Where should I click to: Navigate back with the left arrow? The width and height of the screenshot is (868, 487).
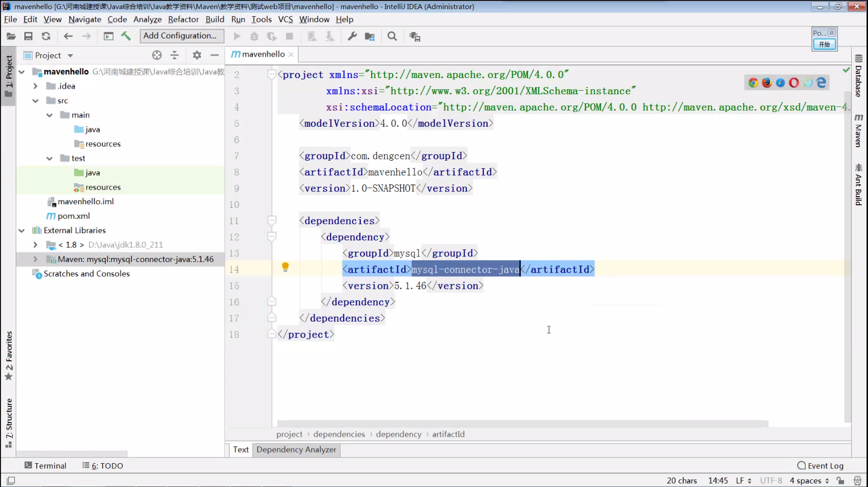pyautogui.click(x=68, y=36)
